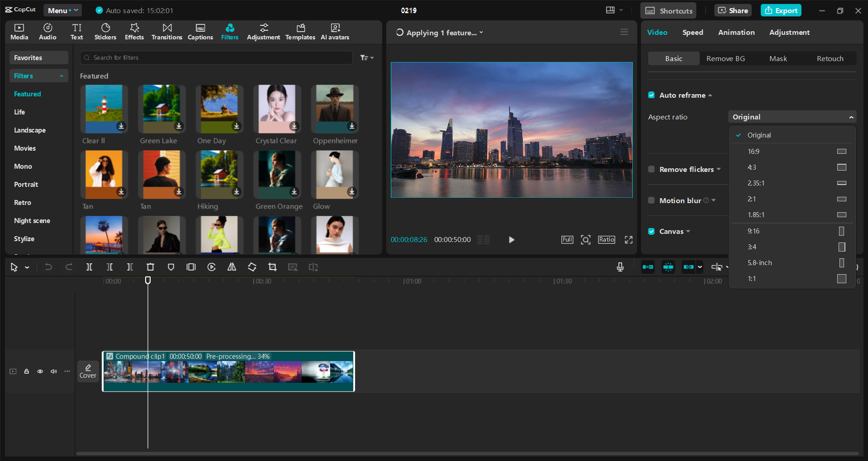Click the Export button
The image size is (868, 461).
pos(781,10)
